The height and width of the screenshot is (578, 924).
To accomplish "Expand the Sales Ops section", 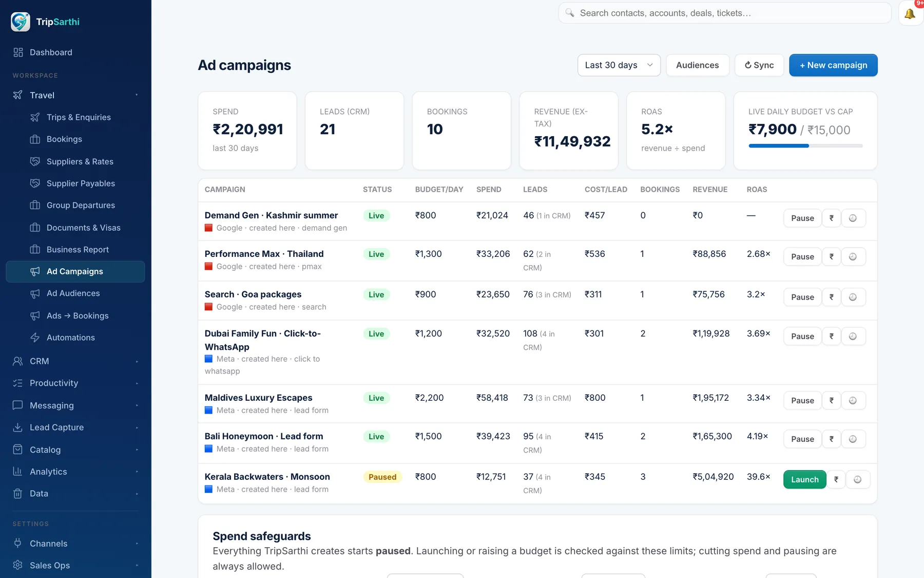I will pos(75,565).
